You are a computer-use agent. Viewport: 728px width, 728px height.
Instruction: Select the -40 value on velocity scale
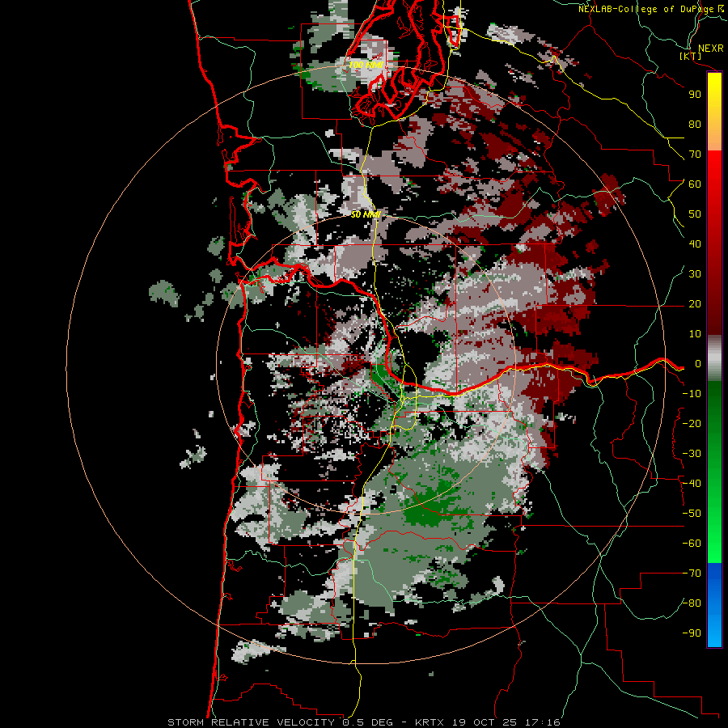pos(692,484)
